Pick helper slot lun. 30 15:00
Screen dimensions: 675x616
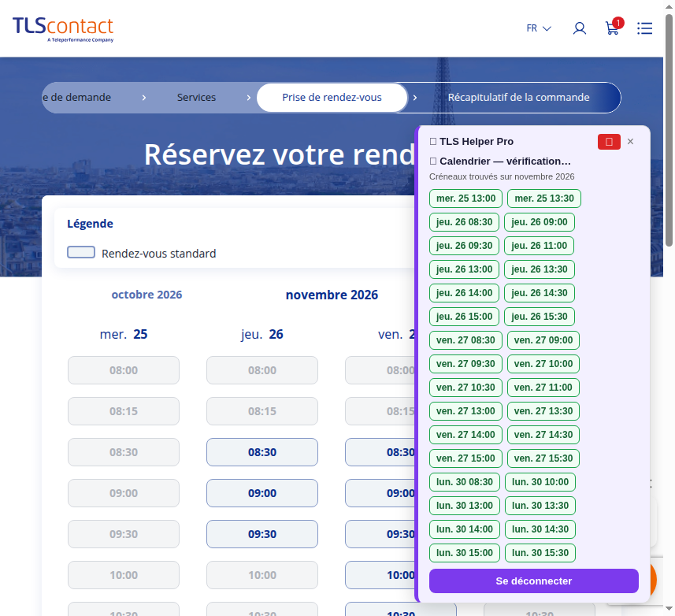pyautogui.click(x=465, y=554)
